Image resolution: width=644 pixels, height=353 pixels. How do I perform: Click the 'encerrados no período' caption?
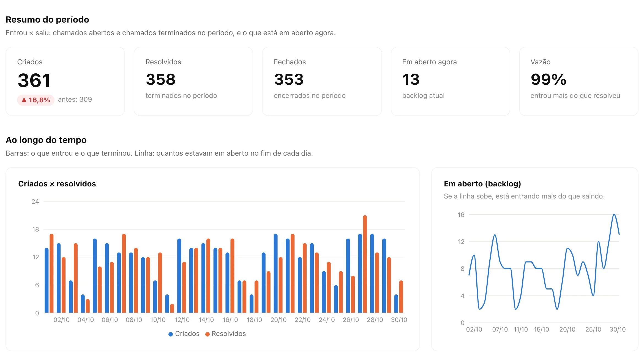pyautogui.click(x=310, y=96)
